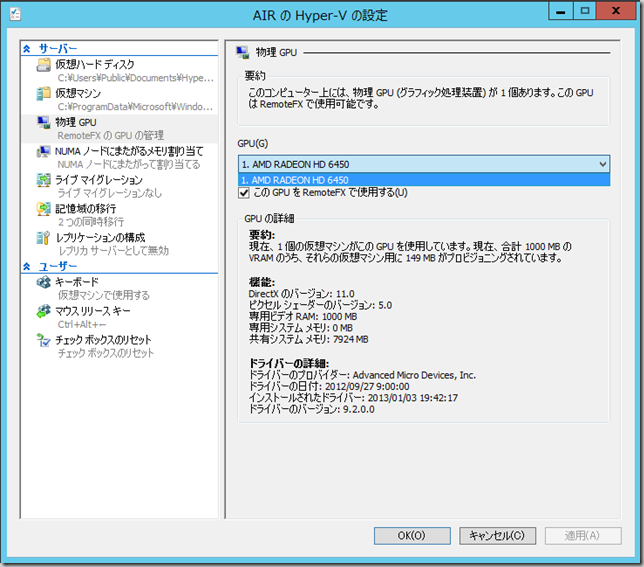The width and height of the screenshot is (644, 567).
Task: Click the 物理 GPU header icon in the right pane
Action: [242, 53]
